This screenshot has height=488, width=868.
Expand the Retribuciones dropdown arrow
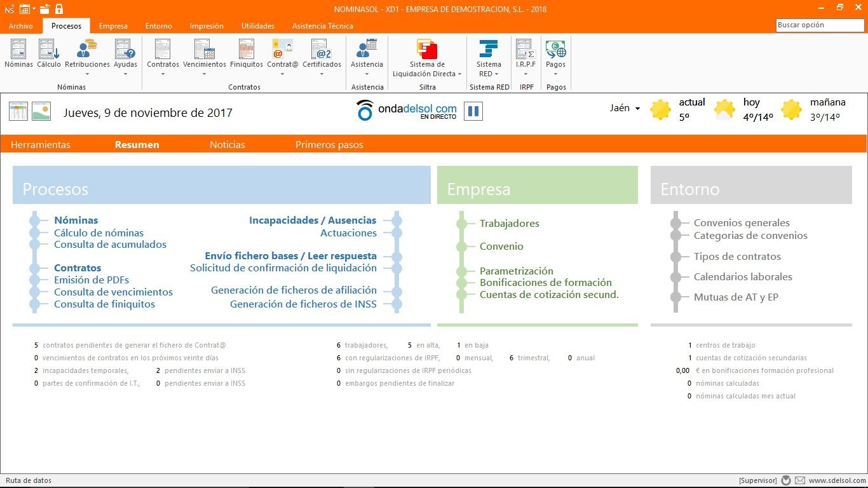[x=87, y=74]
